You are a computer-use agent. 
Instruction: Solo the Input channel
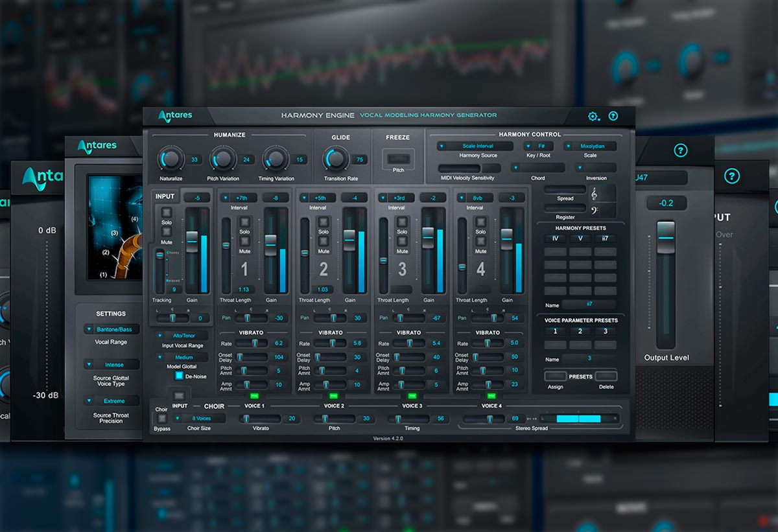pyautogui.click(x=167, y=212)
